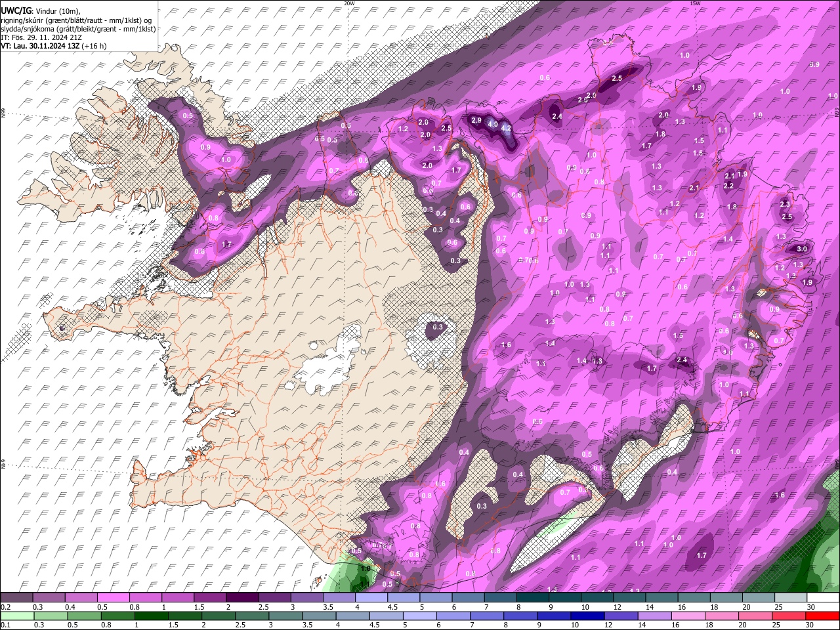Choose the upper legend swatch between 1.5 and 2
The image size is (840, 630).
click(210, 598)
